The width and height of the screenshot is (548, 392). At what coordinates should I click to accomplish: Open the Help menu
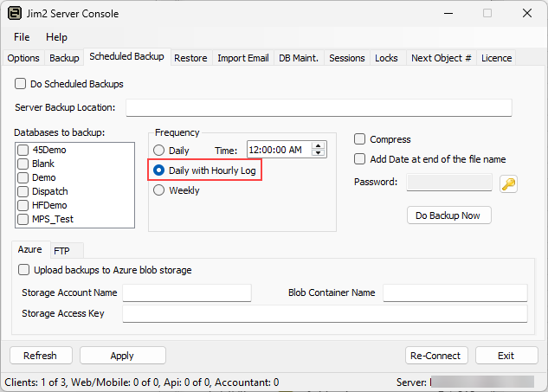[56, 37]
